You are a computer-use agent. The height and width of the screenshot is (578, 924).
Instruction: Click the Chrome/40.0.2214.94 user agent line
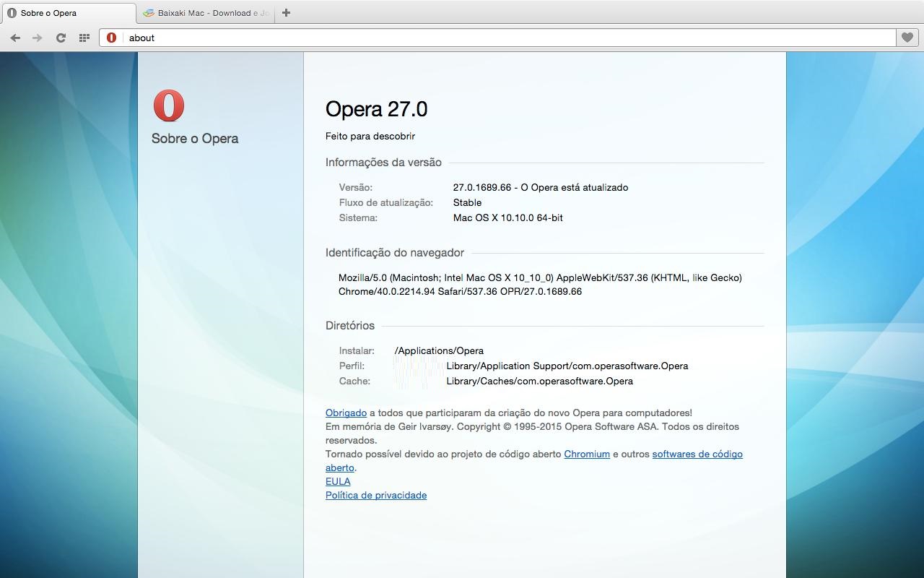coord(460,291)
